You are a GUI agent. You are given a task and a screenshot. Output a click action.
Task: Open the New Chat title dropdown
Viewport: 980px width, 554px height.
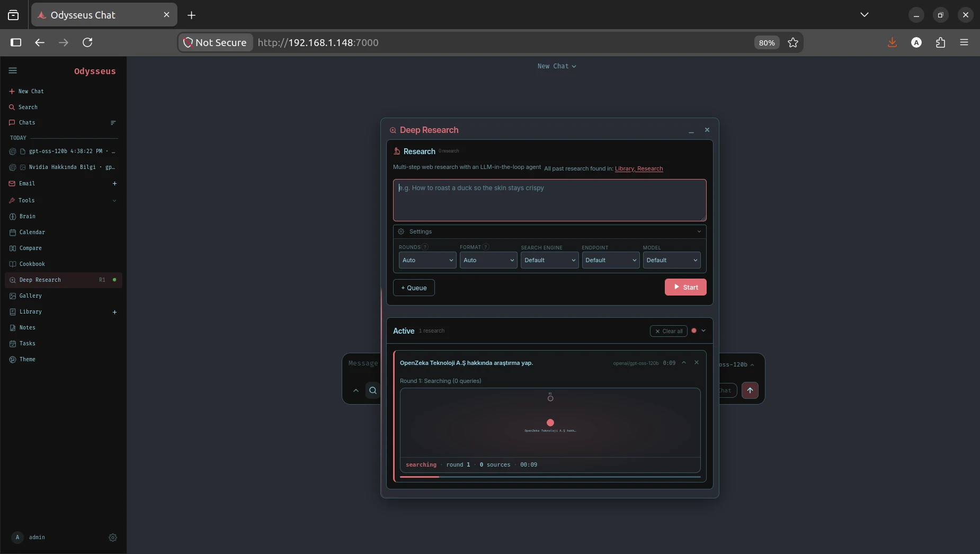click(x=557, y=66)
